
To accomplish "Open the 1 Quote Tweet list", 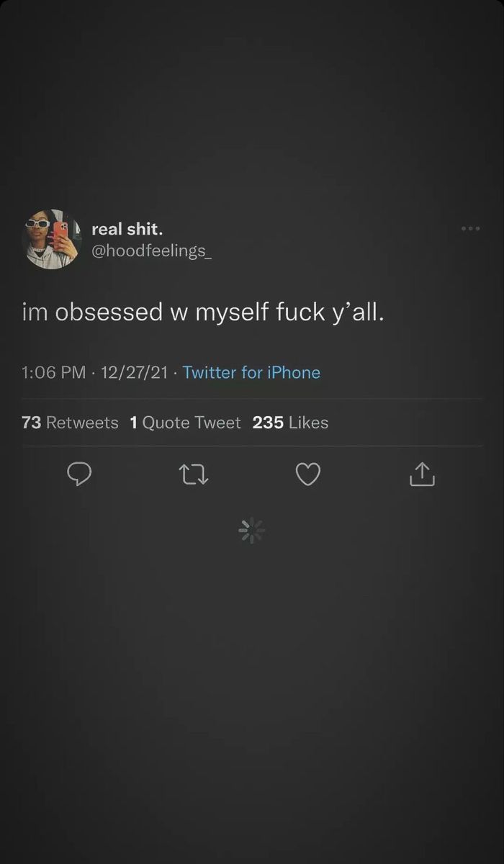I will [x=185, y=423].
